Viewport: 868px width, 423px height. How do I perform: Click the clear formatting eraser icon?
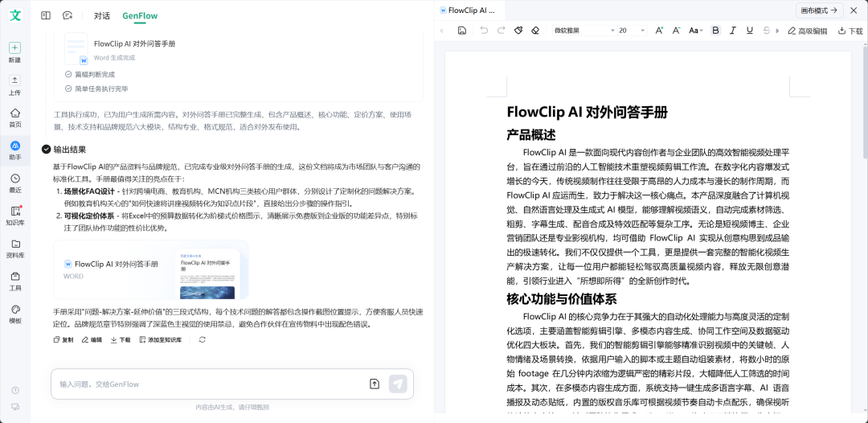[x=534, y=31]
